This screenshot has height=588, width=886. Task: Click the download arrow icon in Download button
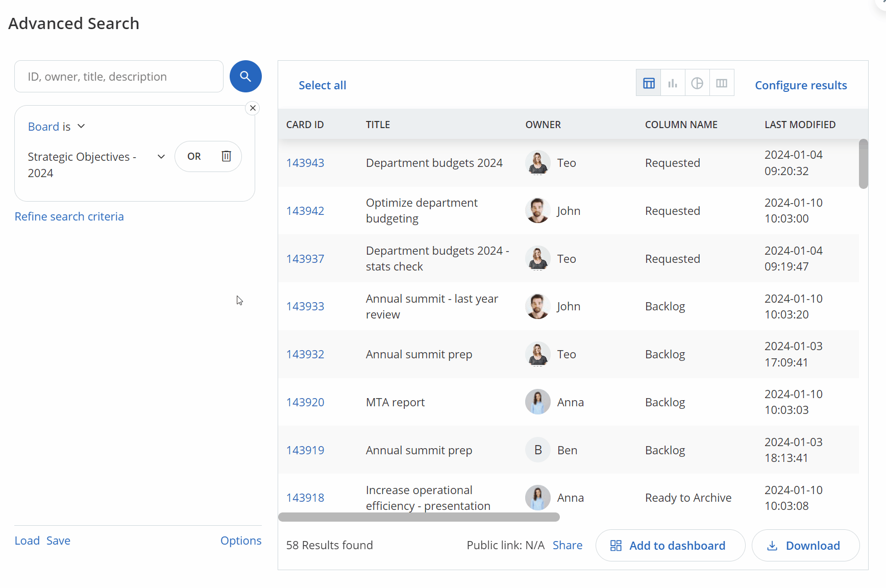(772, 545)
